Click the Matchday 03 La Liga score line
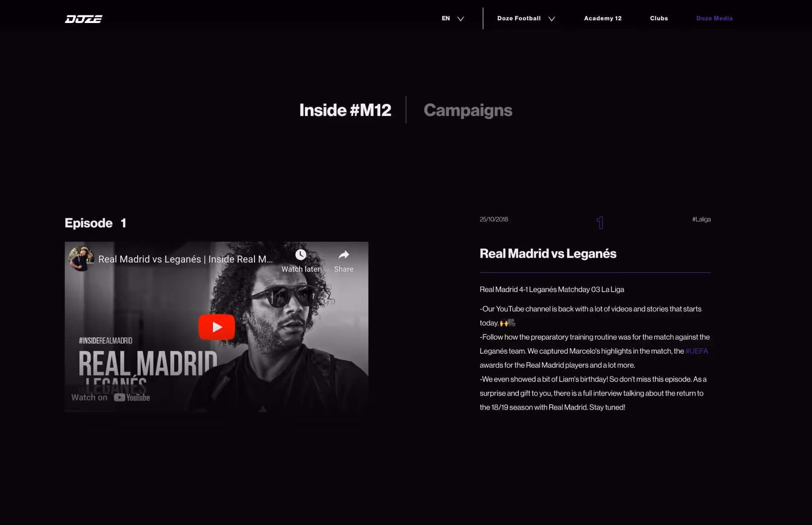The height and width of the screenshot is (525, 812). pos(552,290)
